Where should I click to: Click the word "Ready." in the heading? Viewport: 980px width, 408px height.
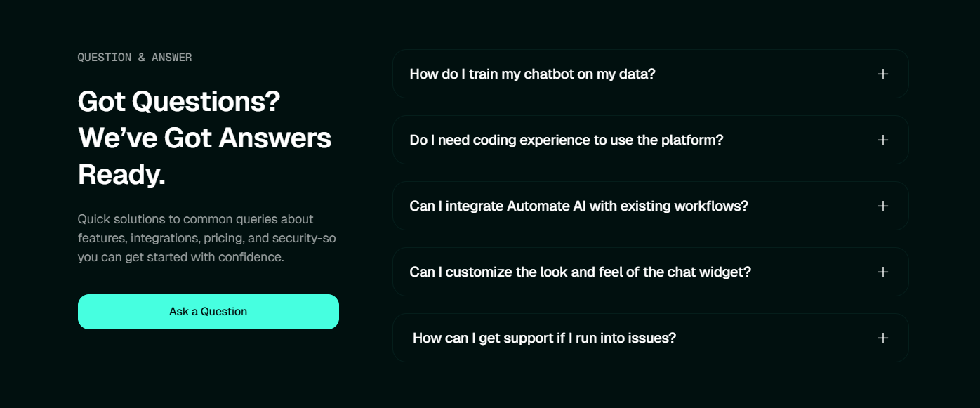click(121, 174)
